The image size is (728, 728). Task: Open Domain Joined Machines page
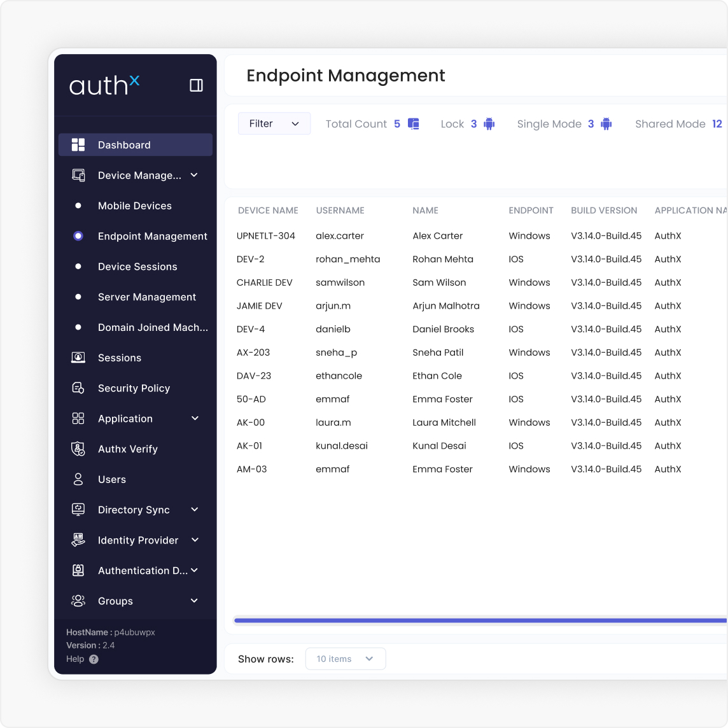153,328
